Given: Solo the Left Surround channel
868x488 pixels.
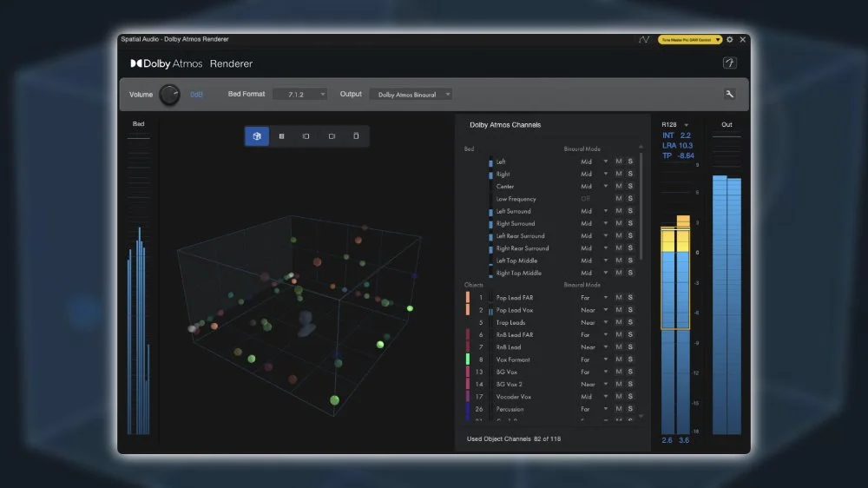Looking at the screenshot, I should [x=630, y=211].
